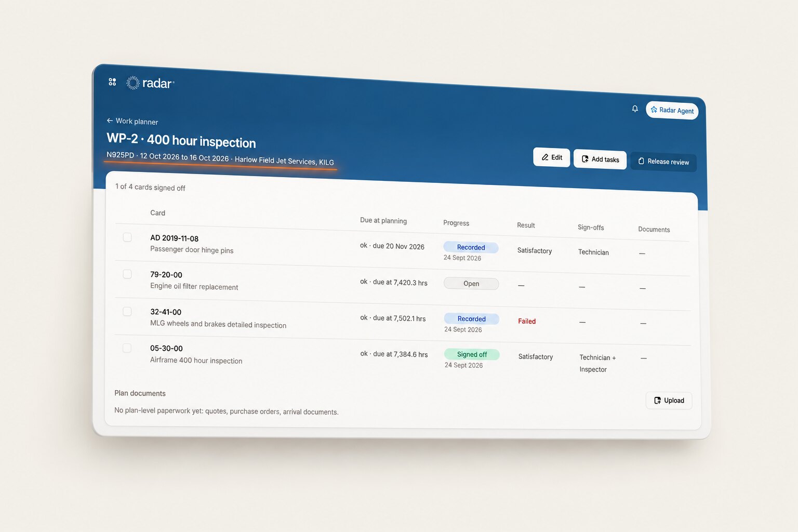
Task: Click the Add tasks icon
Action: pos(585,159)
